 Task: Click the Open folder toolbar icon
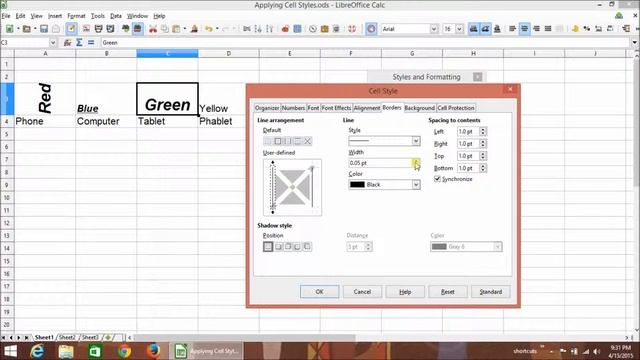tap(27, 29)
